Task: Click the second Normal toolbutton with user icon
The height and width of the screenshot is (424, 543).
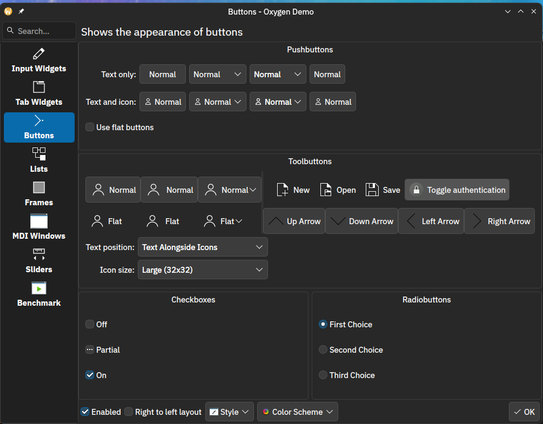Action: coord(169,190)
